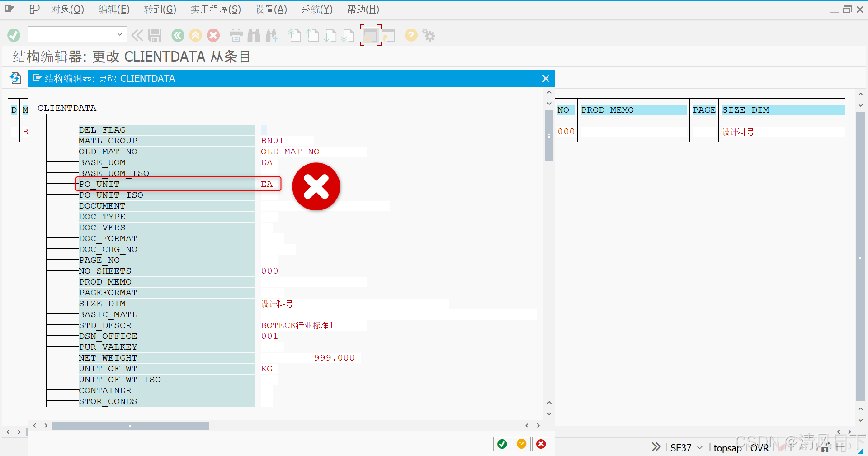Click the green Back toolbar icon
868x456 pixels.
pos(178,35)
